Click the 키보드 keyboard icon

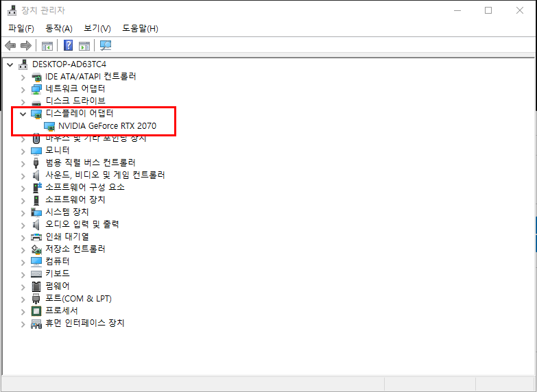click(x=36, y=274)
